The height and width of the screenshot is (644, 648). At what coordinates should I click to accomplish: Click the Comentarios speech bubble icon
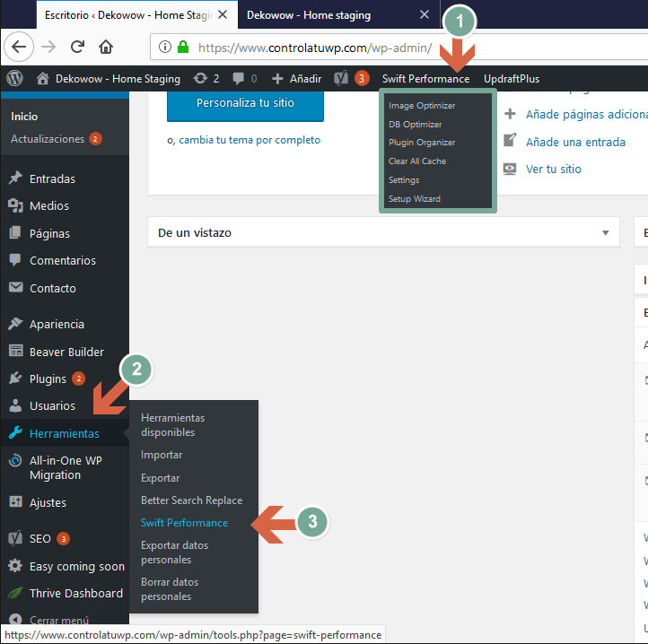click(x=15, y=260)
